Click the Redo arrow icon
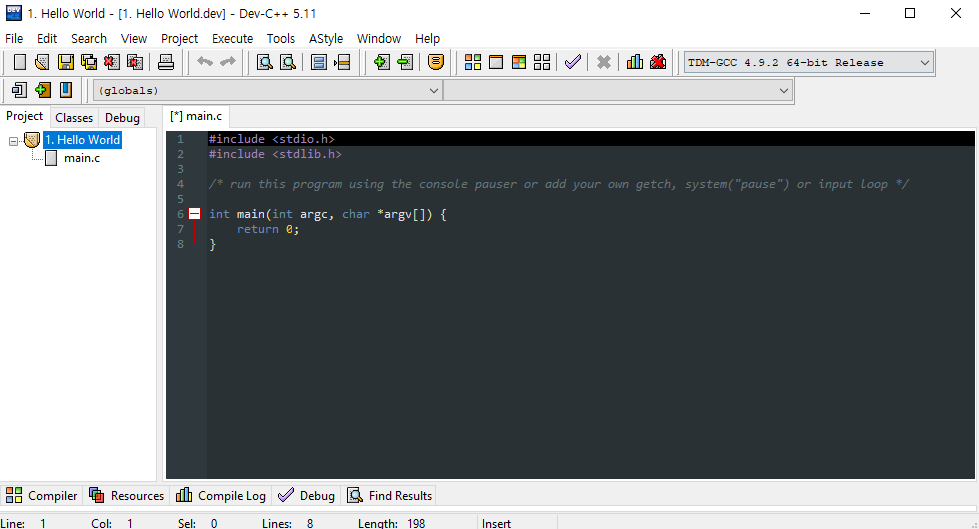 pyautogui.click(x=228, y=62)
